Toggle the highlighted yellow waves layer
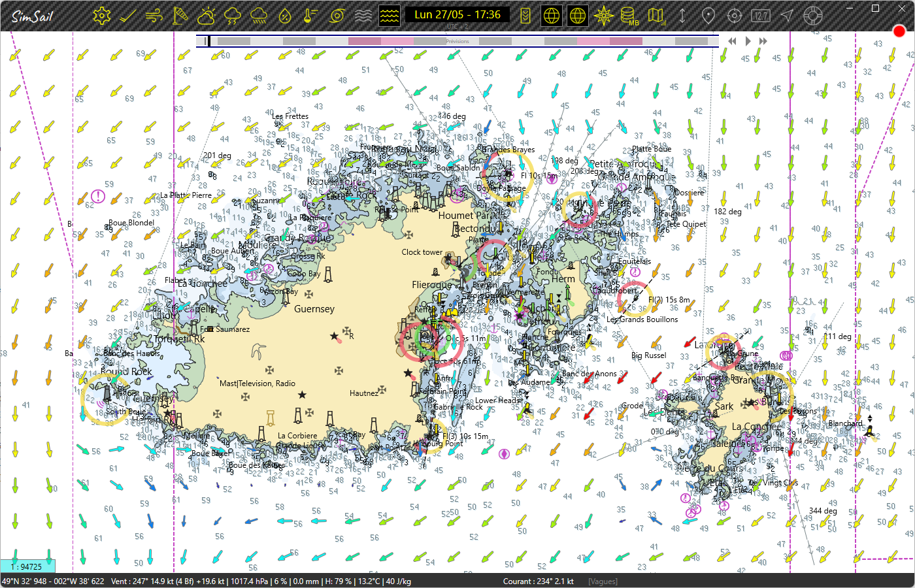The width and height of the screenshot is (915, 588). coord(390,16)
